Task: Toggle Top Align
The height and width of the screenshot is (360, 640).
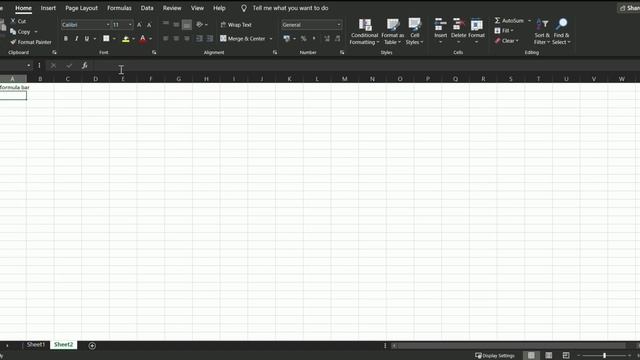Action: (x=166, y=24)
